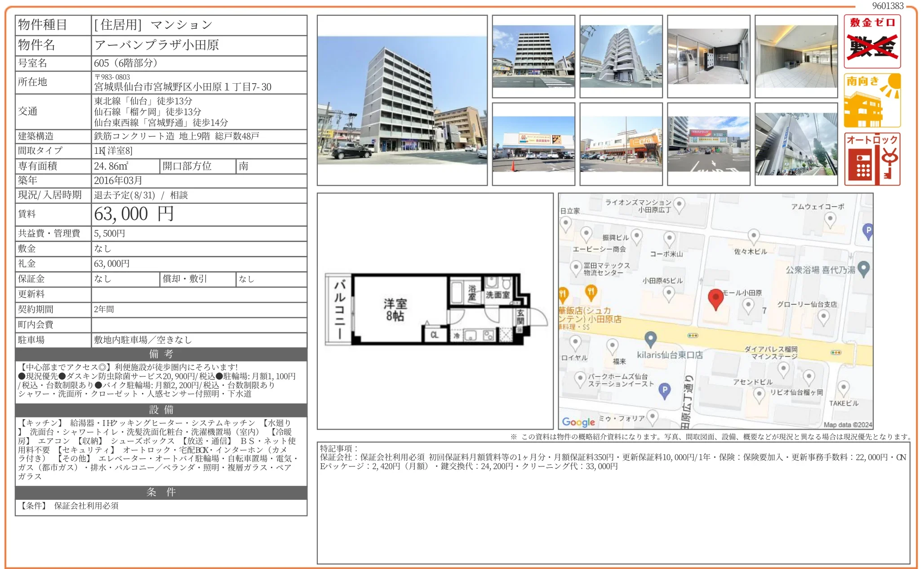Open the dark mailbox entrance lobby photo
Viewport: 924px width, 569px height.
tap(708, 56)
